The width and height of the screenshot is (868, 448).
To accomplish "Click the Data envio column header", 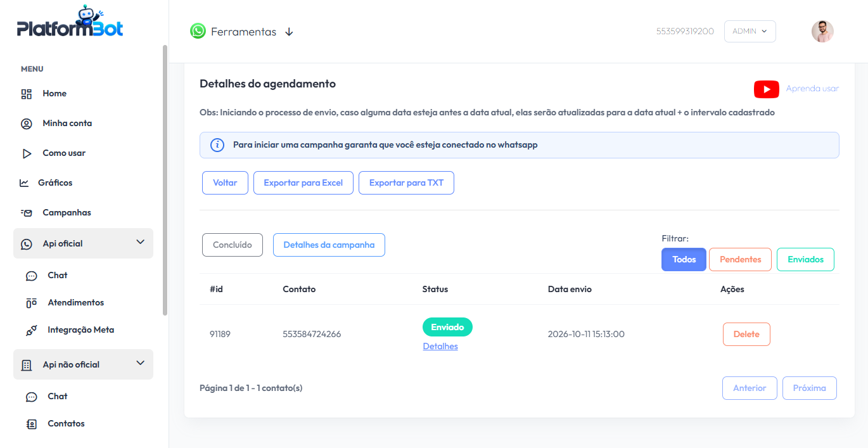I will point(570,289).
